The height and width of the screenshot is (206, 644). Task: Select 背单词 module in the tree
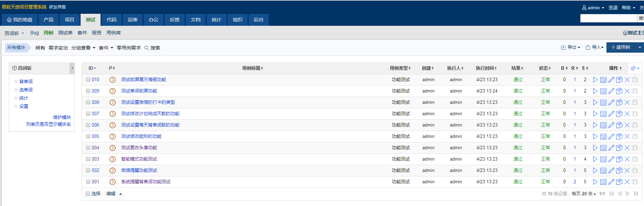point(26,82)
